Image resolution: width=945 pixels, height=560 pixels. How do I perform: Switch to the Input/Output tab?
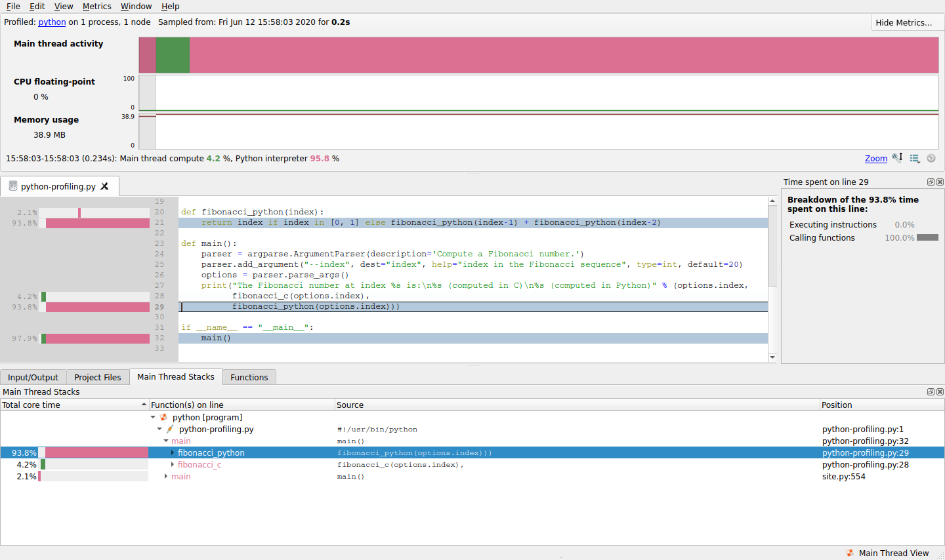click(x=33, y=377)
